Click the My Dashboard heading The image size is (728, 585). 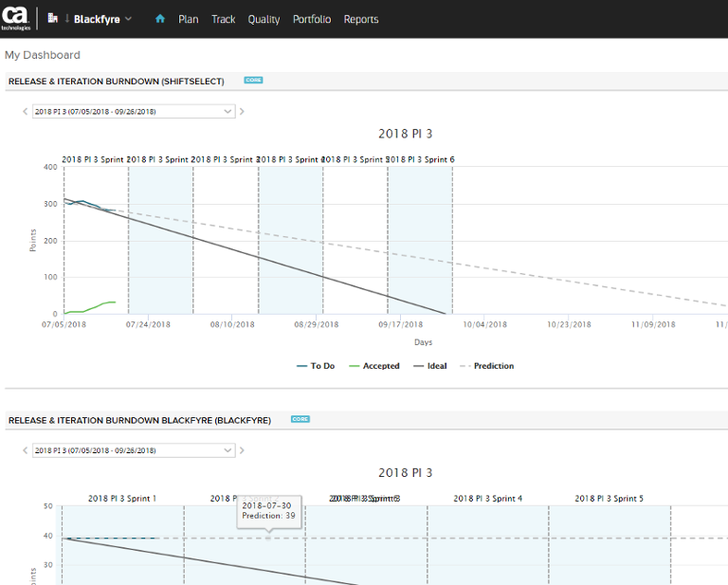[43, 55]
